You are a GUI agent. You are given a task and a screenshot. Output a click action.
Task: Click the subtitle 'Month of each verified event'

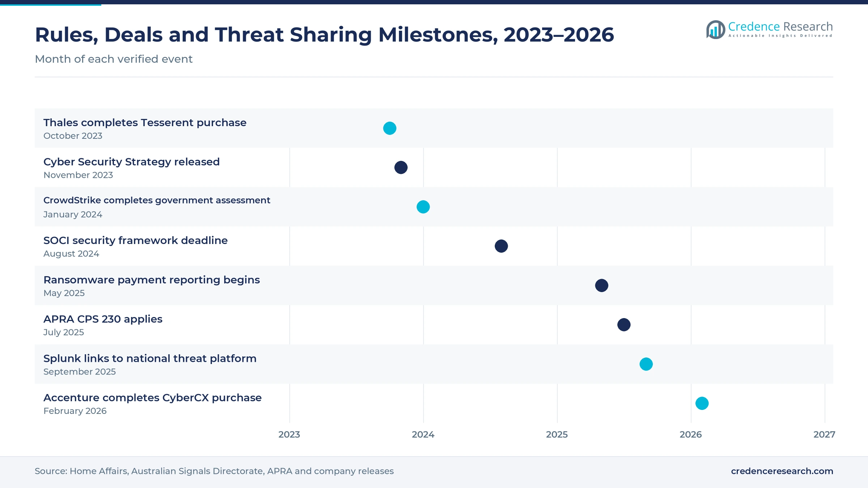(x=114, y=59)
